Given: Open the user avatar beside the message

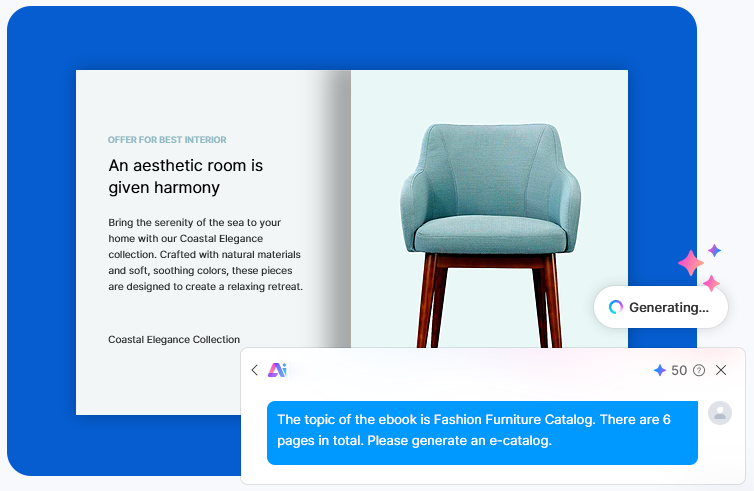Looking at the screenshot, I should pyautogui.click(x=720, y=413).
